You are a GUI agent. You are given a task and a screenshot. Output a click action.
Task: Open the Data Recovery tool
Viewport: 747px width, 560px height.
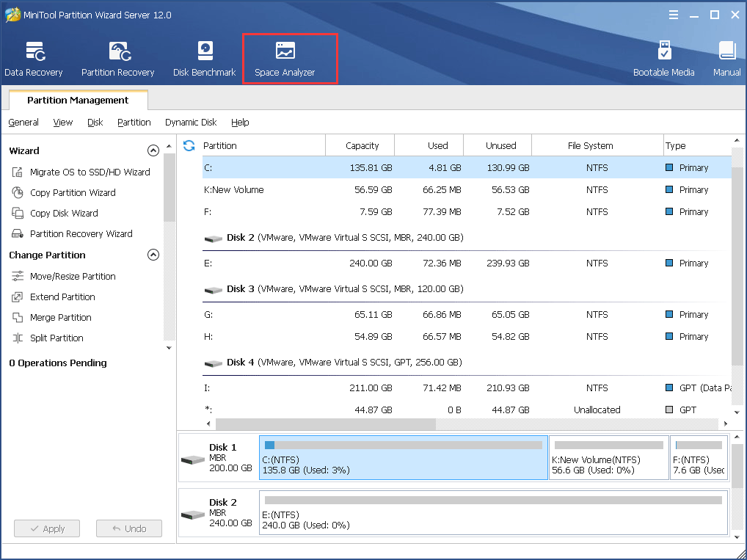(33, 59)
